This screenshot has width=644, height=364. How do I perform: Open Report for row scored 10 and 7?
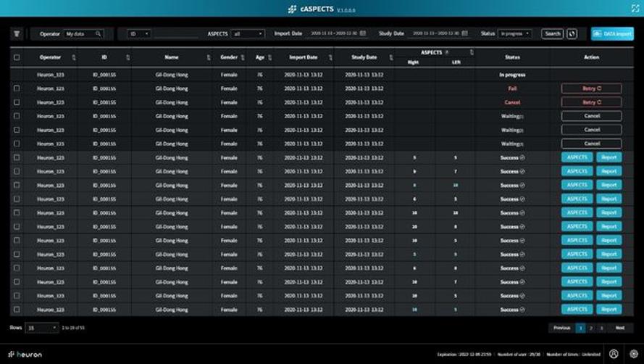pos(609,282)
